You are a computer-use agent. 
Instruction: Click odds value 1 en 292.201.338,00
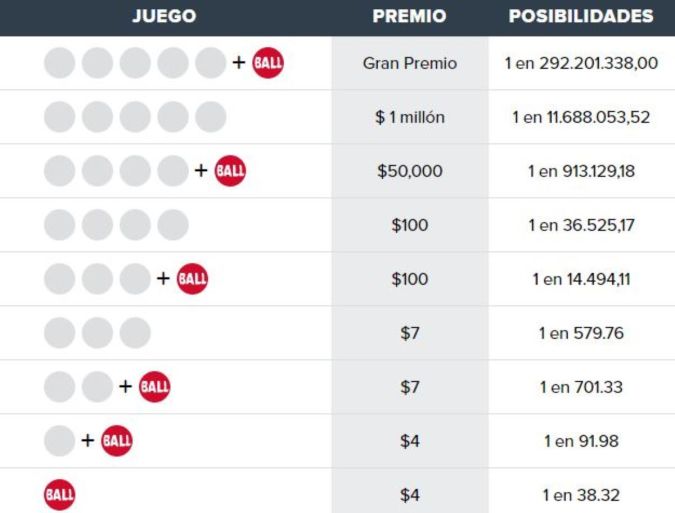point(581,63)
